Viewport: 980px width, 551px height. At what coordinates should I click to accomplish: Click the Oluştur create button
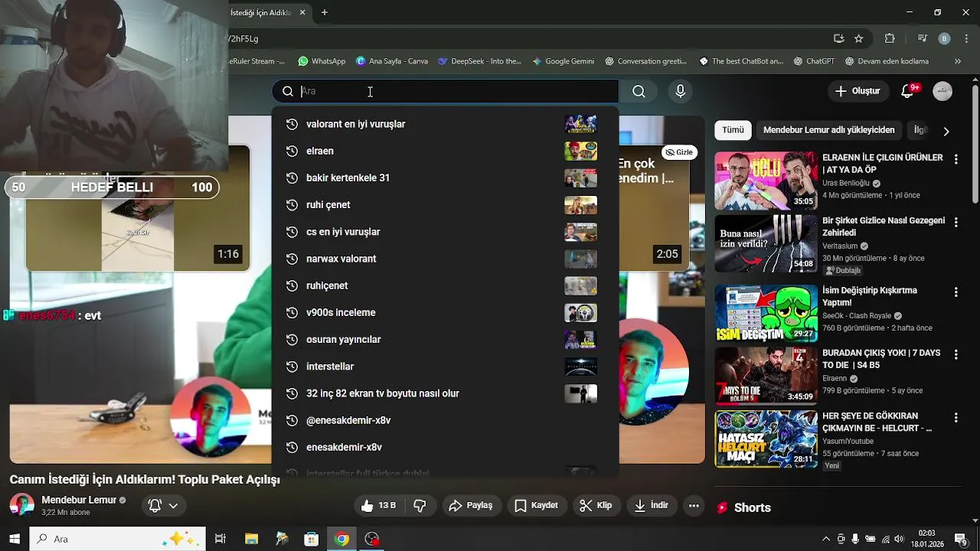[857, 91]
